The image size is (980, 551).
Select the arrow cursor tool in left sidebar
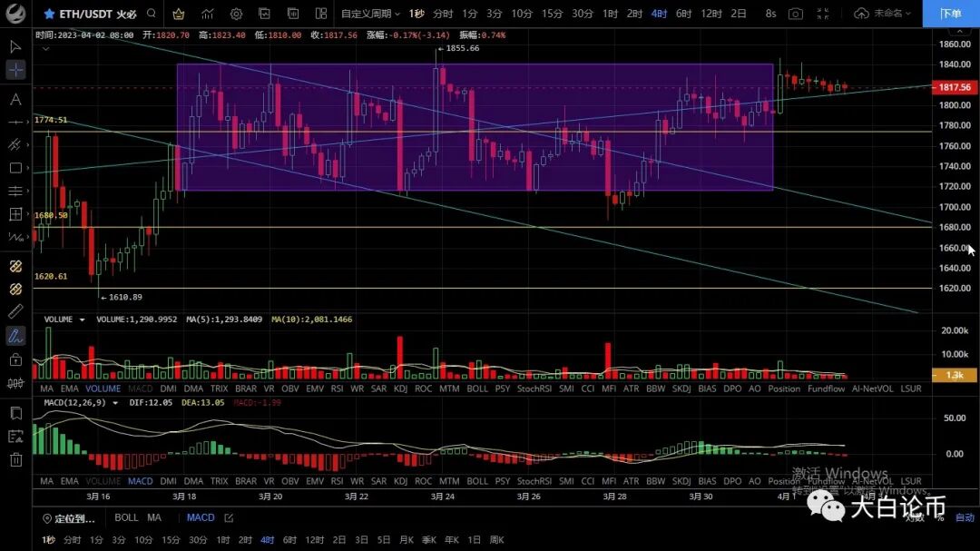[x=15, y=46]
